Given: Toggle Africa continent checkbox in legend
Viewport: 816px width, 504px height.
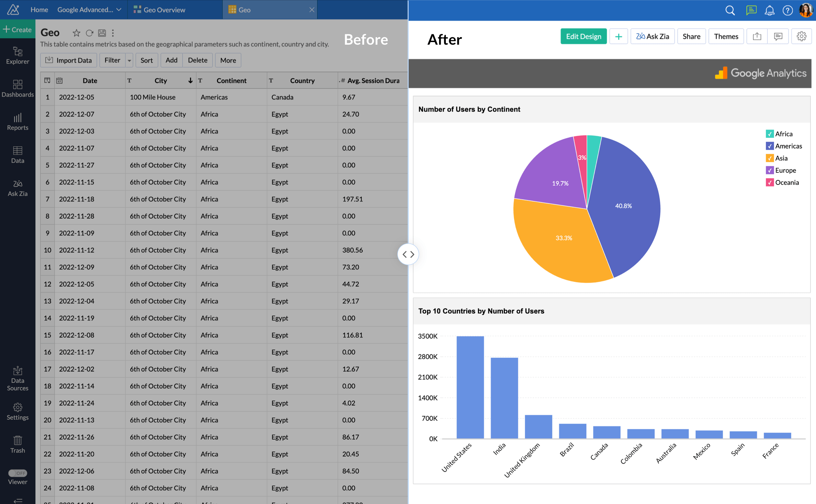Looking at the screenshot, I should [769, 133].
